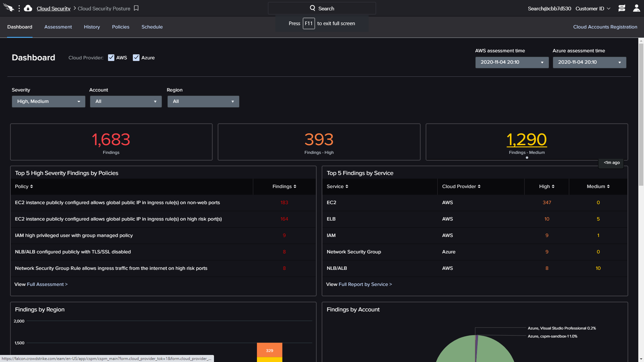Open the user profile icon
The width and height of the screenshot is (644, 362).
point(636,8)
